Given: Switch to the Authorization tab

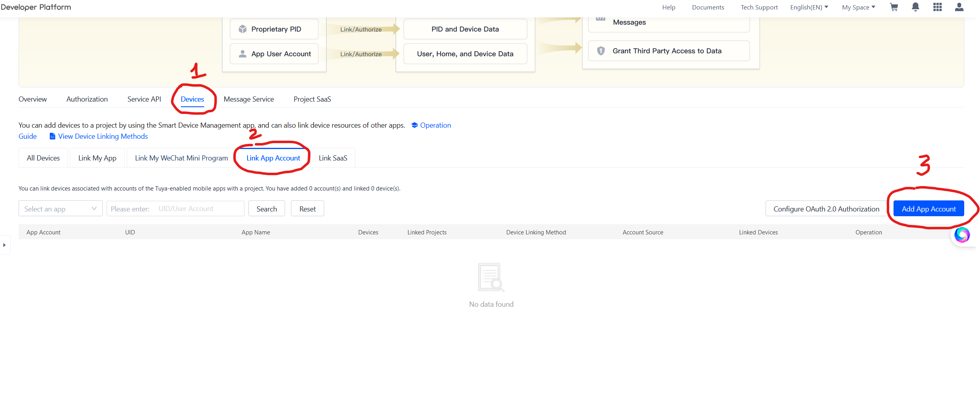Looking at the screenshot, I should pos(87,99).
